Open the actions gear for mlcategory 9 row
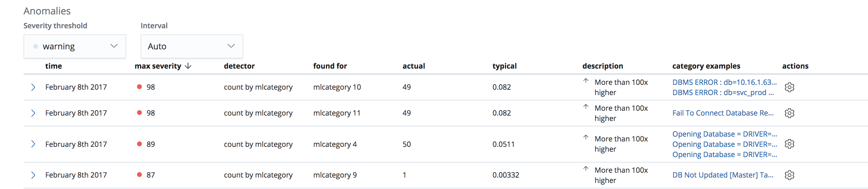Viewport: 868px width, 189px height. click(790, 175)
